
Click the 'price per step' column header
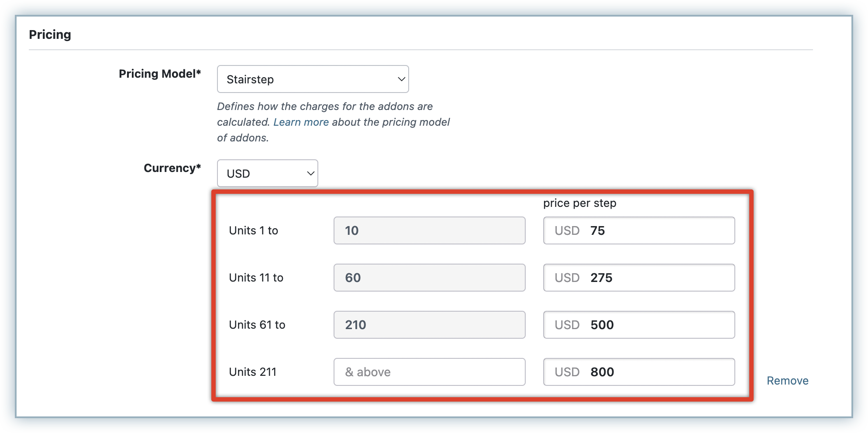point(579,203)
